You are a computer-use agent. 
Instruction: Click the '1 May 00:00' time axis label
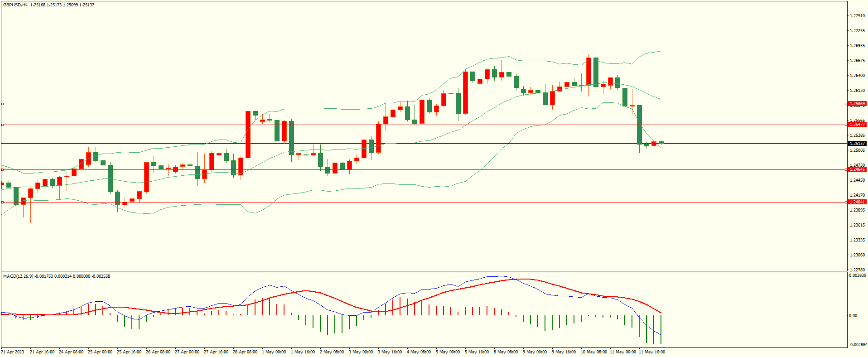point(274,352)
